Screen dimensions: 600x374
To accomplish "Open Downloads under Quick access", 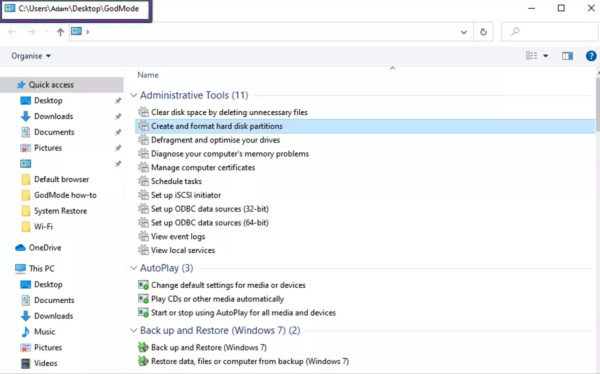I will click(x=54, y=116).
